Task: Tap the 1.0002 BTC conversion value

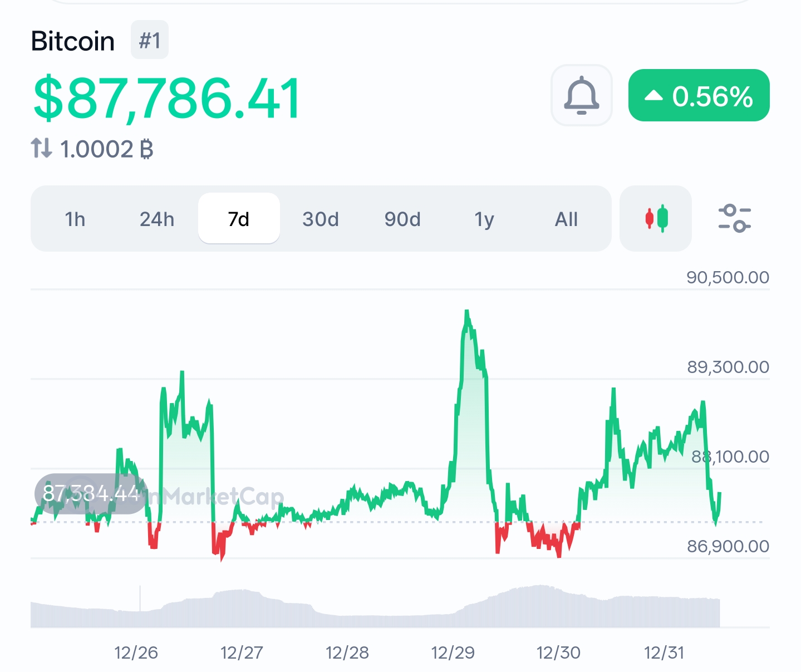Action: pos(106,149)
